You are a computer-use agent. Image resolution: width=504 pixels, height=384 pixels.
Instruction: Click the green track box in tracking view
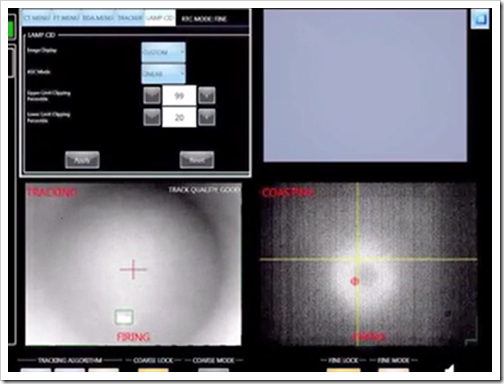tap(124, 317)
